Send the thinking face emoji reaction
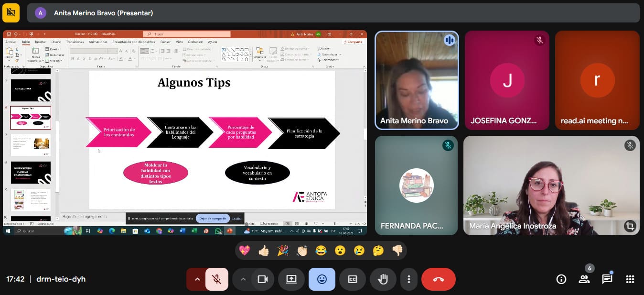Image resolution: width=644 pixels, height=295 pixels. (378, 251)
